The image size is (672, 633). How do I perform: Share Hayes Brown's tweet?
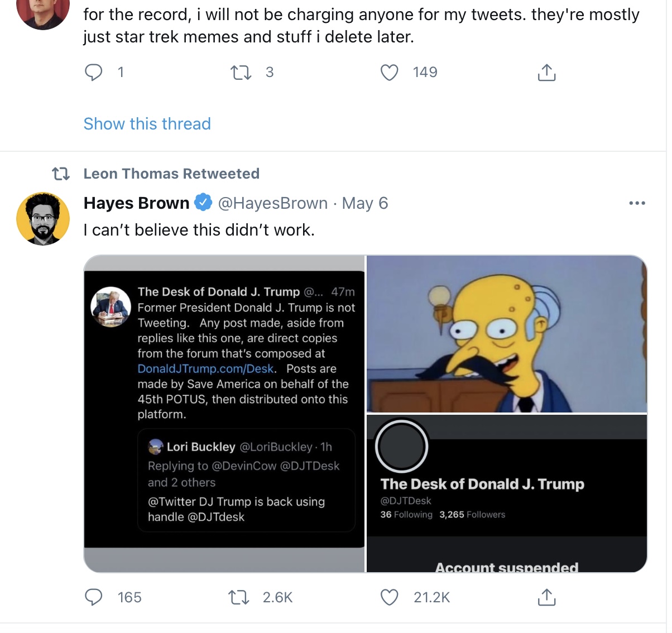point(546,597)
